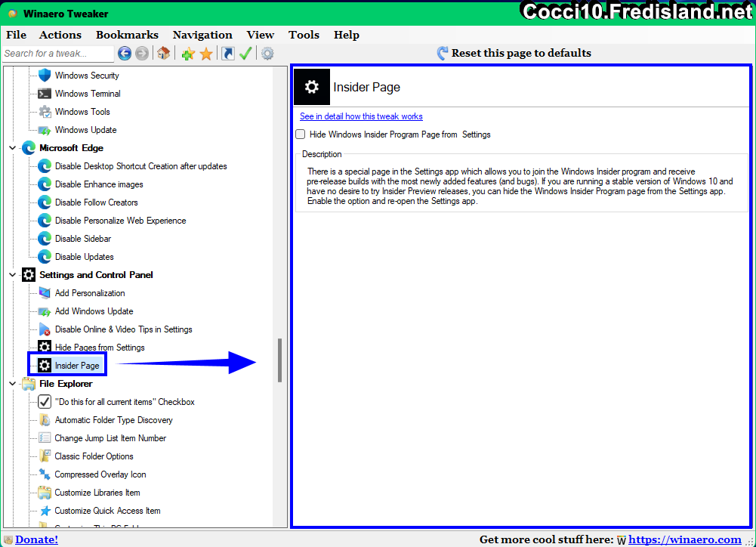Open the File menu

click(17, 35)
